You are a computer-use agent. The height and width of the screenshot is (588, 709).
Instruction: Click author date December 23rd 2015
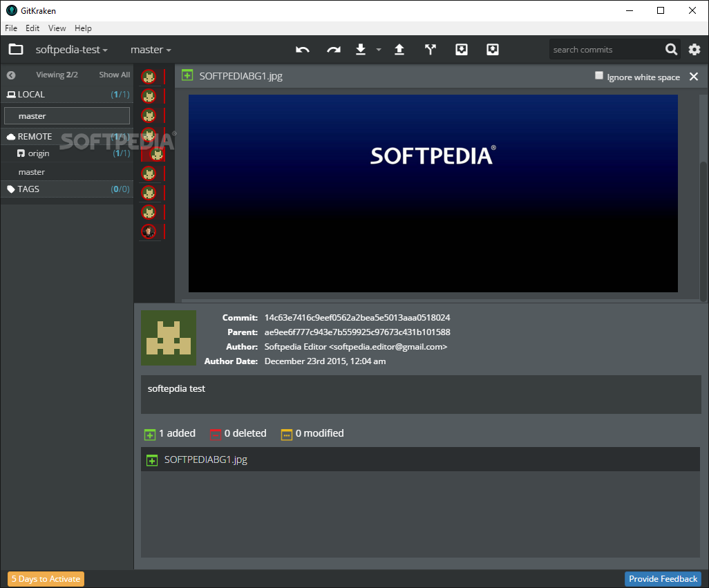point(325,361)
